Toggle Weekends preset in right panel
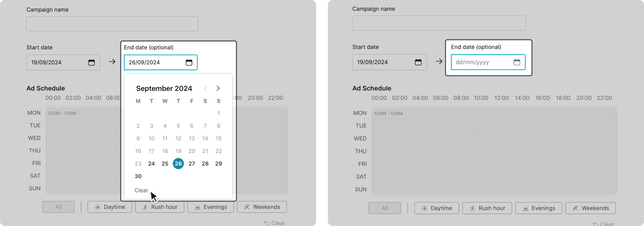The image size is (644, 226). pos(590,208)
